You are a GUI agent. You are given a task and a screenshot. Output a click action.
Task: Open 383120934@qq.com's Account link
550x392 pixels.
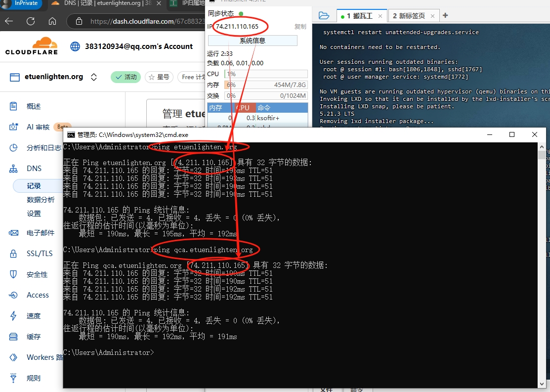tap(139, 46)
